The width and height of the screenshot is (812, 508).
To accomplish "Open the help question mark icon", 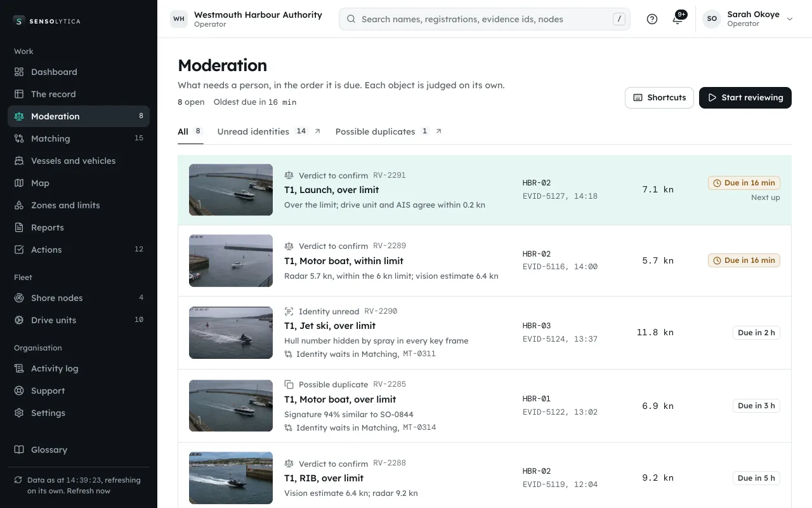I will tap(652, 19).
